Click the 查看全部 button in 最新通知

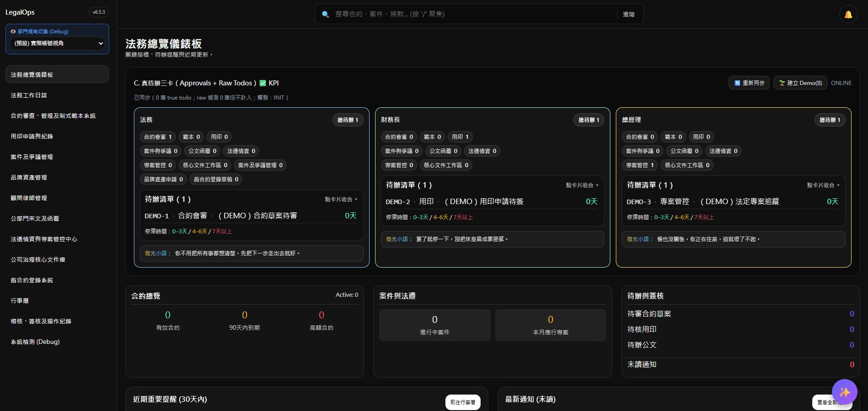click(x=832, y=402)
